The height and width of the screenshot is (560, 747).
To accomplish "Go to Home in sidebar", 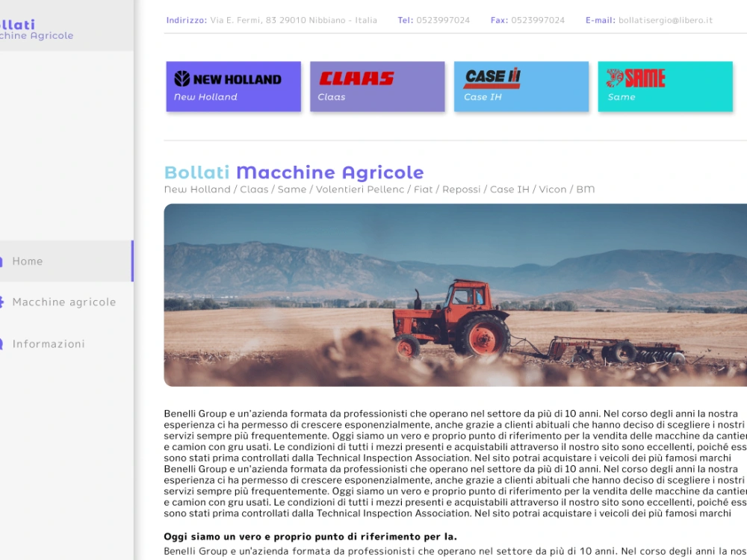I will (66, 261).
